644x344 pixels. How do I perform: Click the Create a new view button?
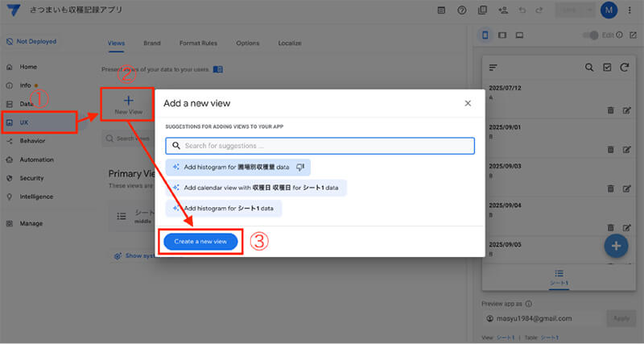pyautogui.click(x=200, y=242)
